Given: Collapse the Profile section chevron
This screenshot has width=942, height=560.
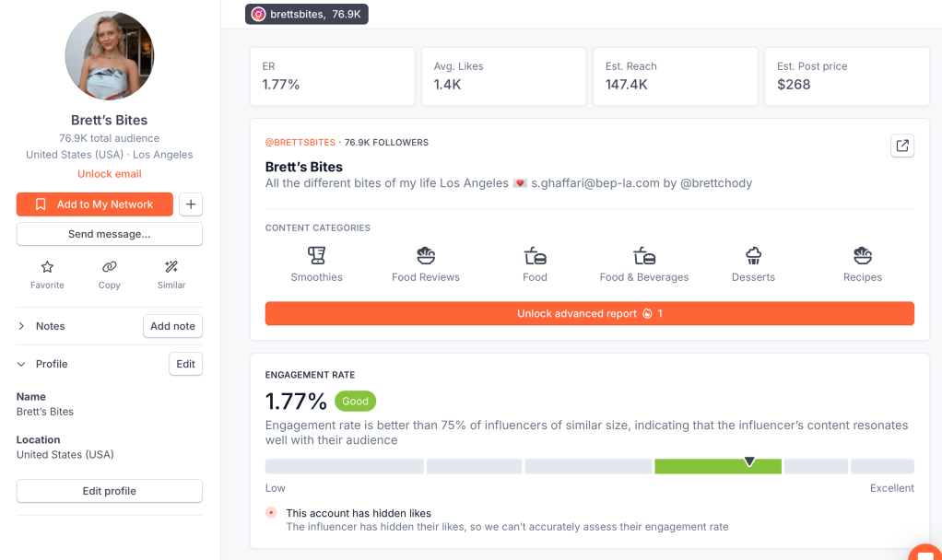Looking at the screenshot, I should [x=21, y=364].
